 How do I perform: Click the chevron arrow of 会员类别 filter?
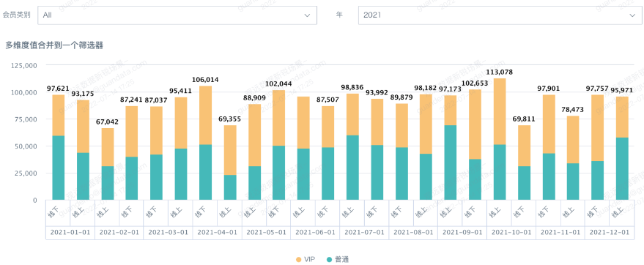[307, 15]
